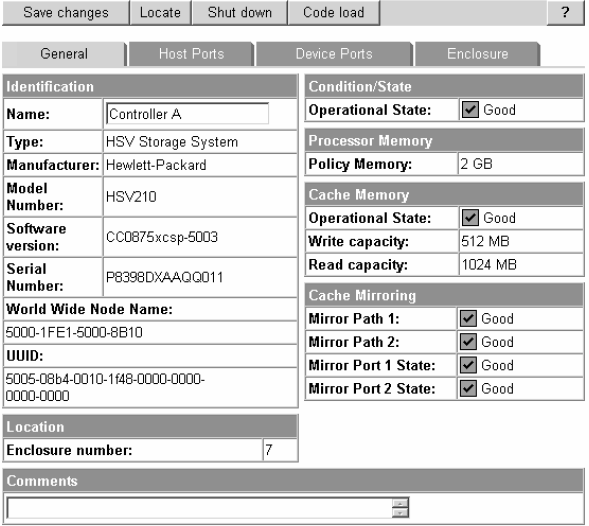Select the software version CC0875xcsp-5003

click(162, 237)
